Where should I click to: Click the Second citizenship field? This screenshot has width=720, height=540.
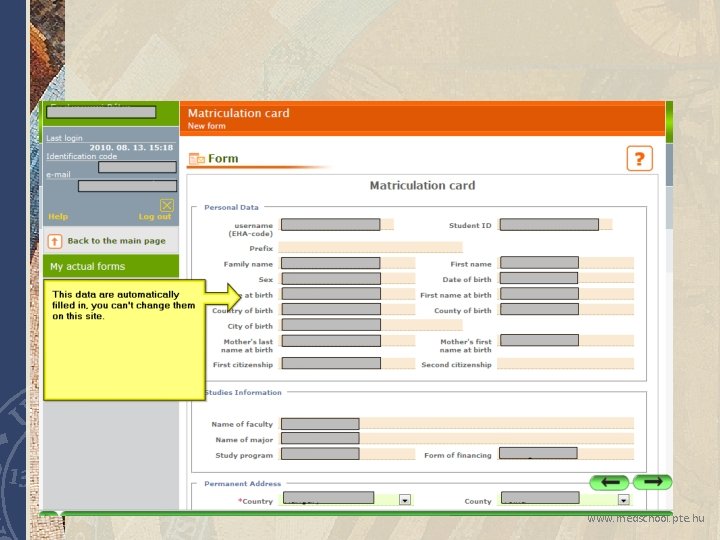click(565, 364)
